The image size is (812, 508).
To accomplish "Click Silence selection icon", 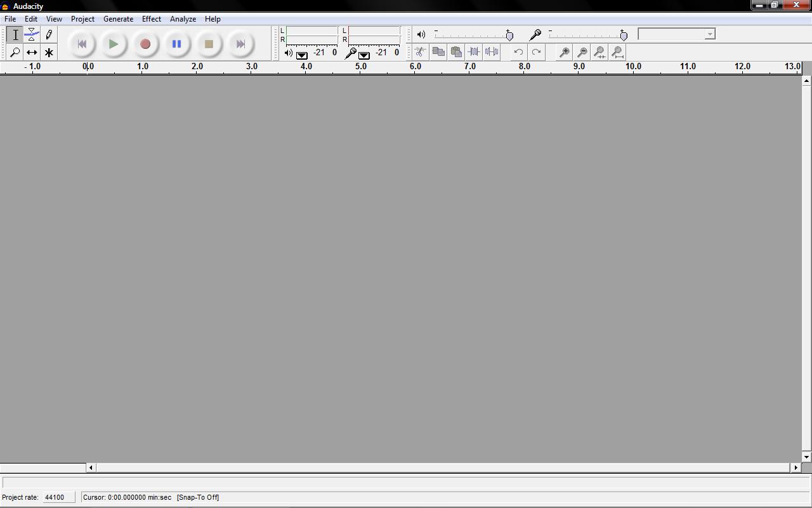I will (491, 52).
